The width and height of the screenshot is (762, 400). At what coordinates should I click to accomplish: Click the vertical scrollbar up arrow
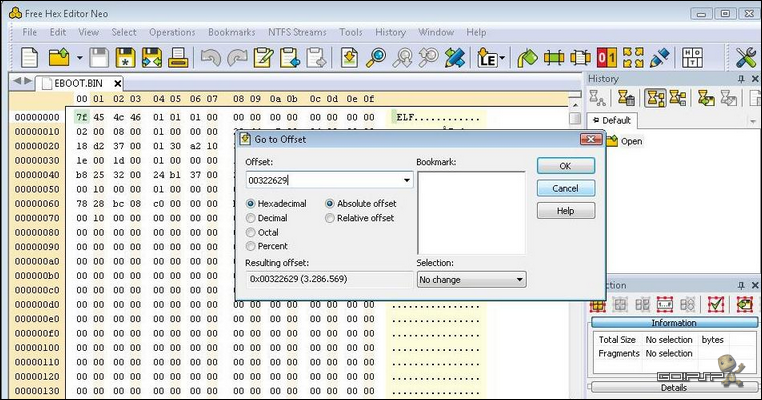pyautogui.click(x=575, y=105)
